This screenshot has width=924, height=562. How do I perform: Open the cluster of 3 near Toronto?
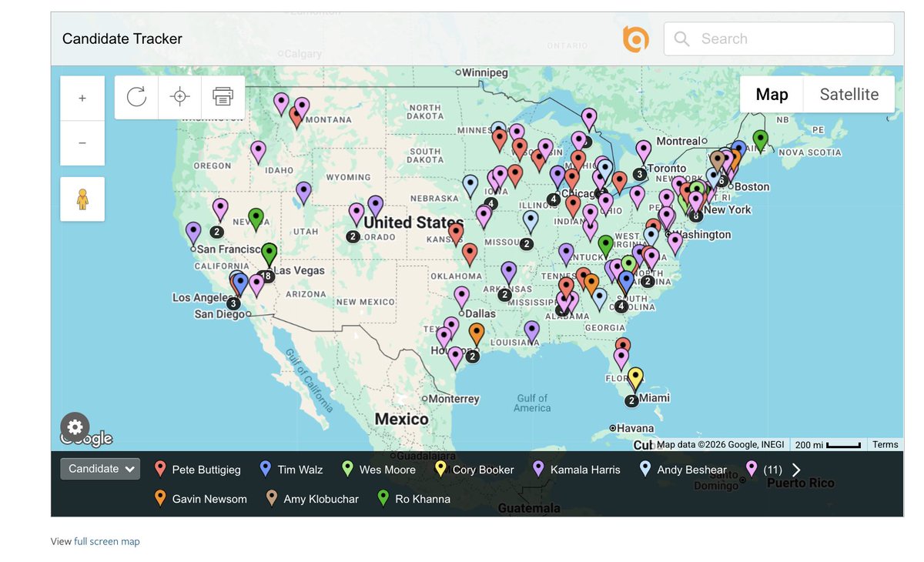[639, 174]
